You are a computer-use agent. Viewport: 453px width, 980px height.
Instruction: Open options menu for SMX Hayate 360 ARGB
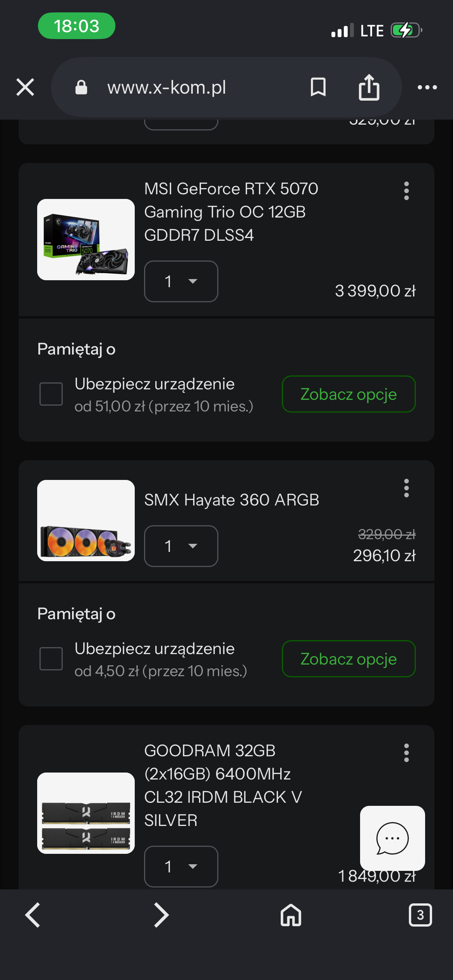pyautogui.click(x=406, y=488)
